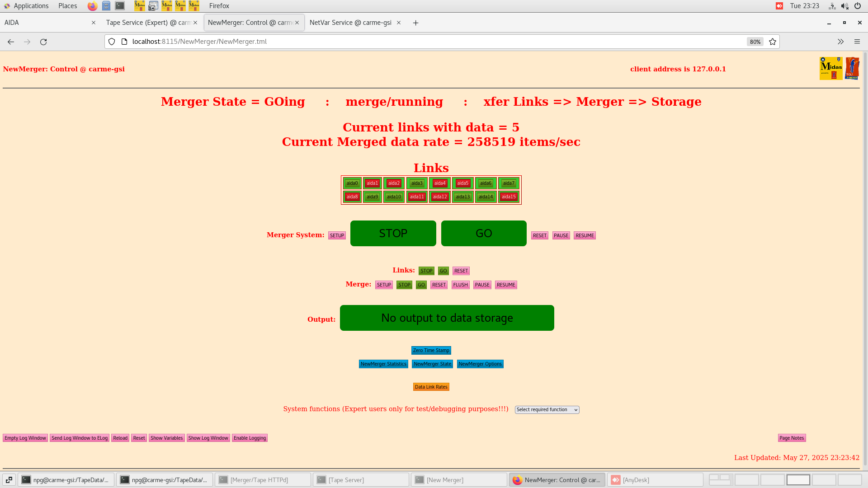Toggle the aida4 link indicator
The image size is (868, 488).
439,183
